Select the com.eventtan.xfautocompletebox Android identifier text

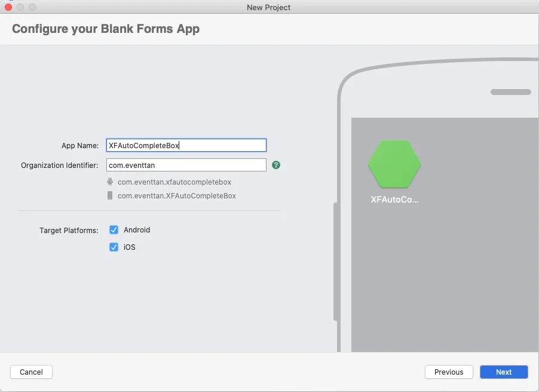tap(174, 182)
